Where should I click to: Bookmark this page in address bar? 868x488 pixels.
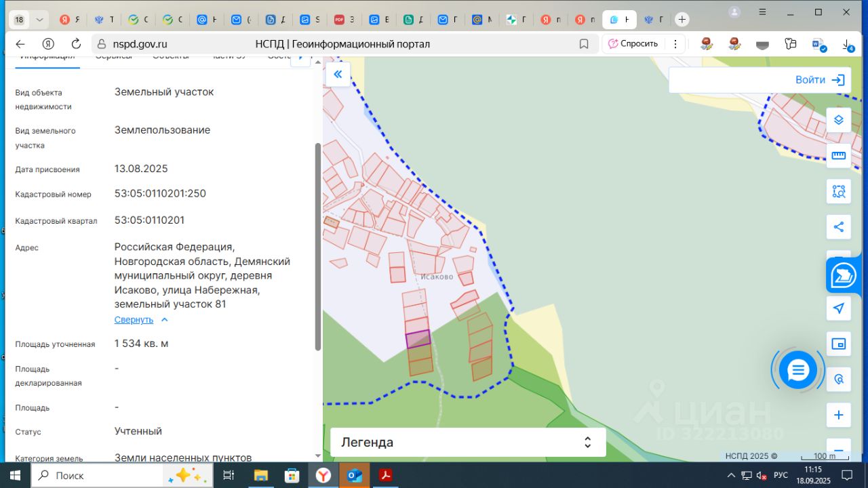click(x=584, y=44)
